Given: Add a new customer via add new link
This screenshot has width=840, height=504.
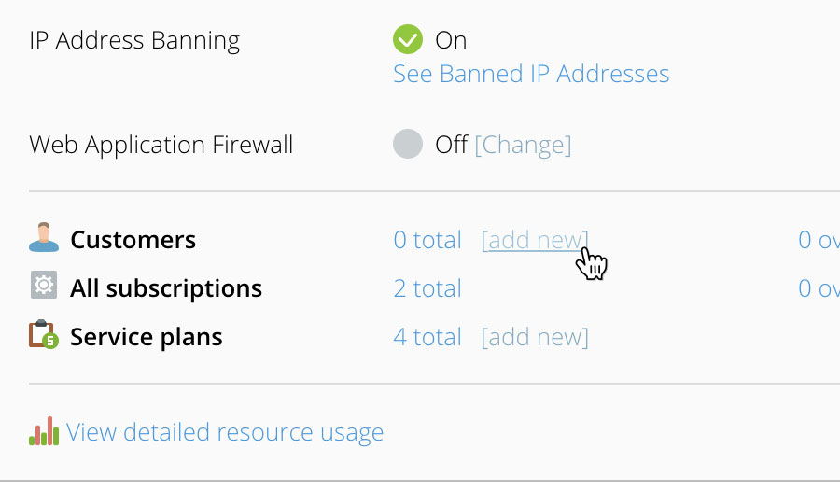Looking at the screenshot, I should tap(535, 240).
